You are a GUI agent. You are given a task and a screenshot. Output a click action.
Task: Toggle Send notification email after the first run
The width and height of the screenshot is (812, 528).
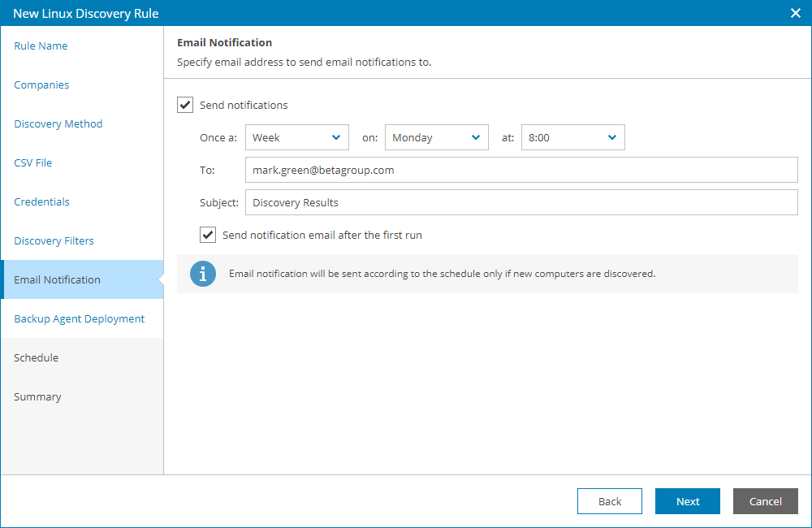pyautogui.click(x=208, y=235)
